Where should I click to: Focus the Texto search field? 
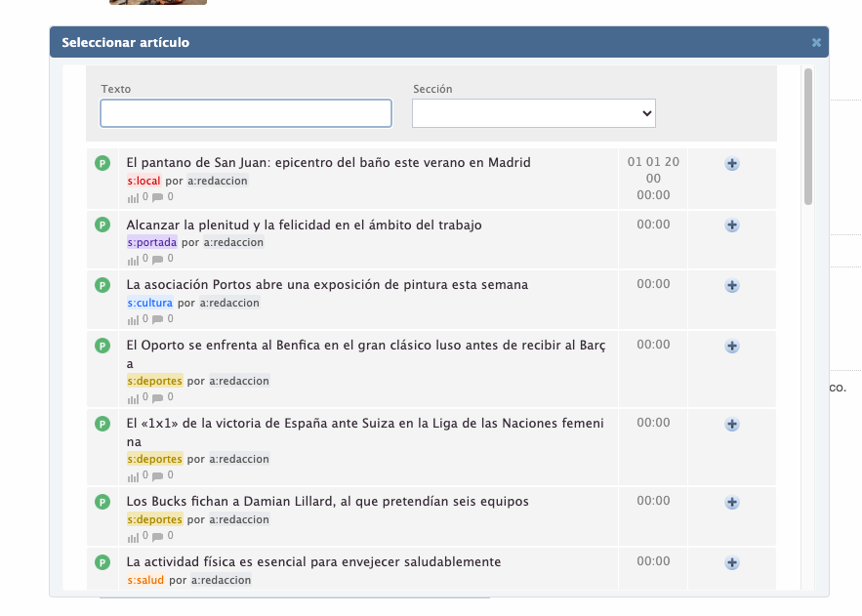pos(245,113)
